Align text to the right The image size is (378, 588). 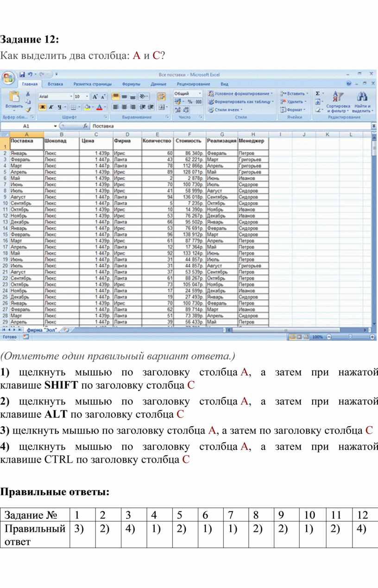132,107
